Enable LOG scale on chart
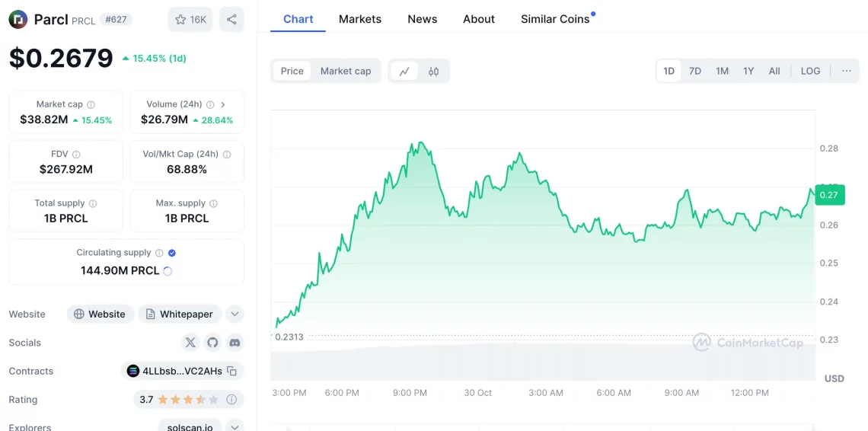 [810, 72]
